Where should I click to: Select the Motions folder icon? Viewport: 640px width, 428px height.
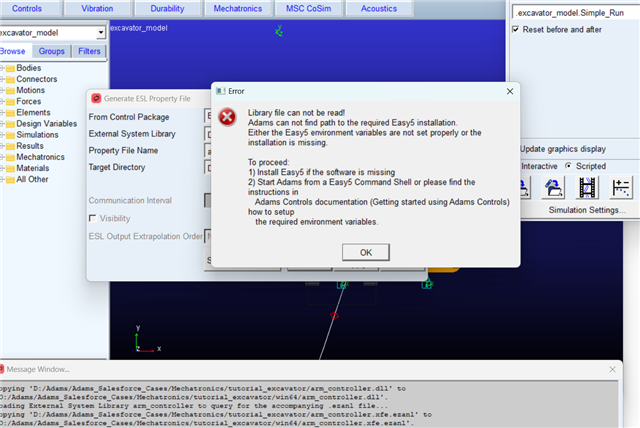[11, 90]
